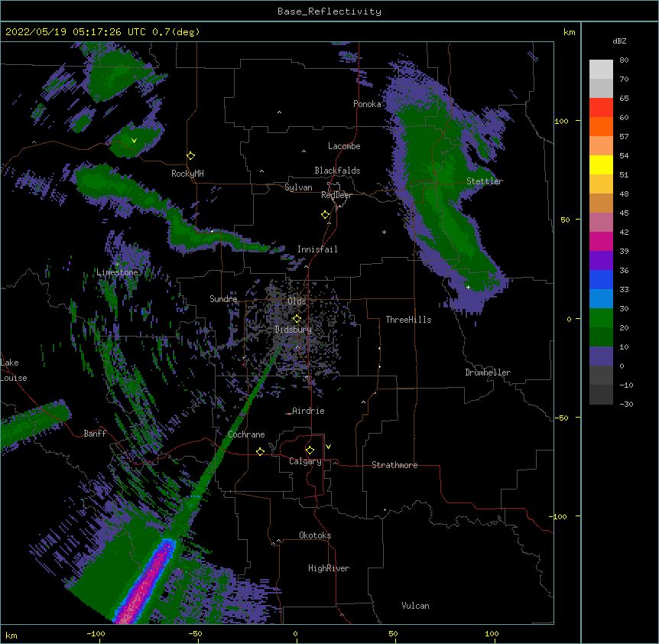
Task: Select the light gray 70-80 dBZ legend swatch
Action: pyautogui.click(x=601, y=70)
